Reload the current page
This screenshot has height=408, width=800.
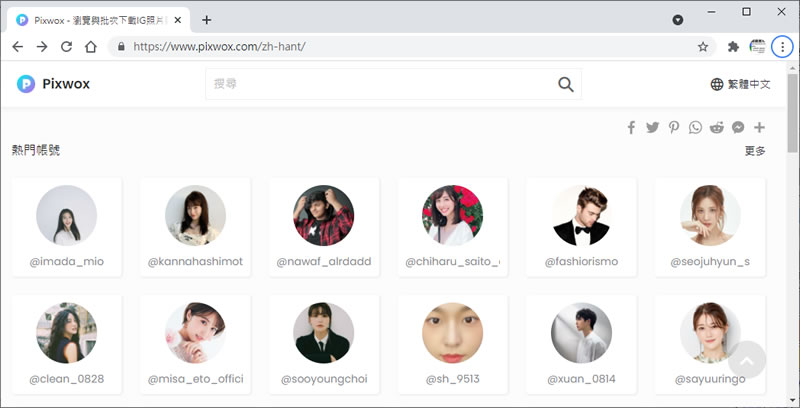tap(66, 47)
